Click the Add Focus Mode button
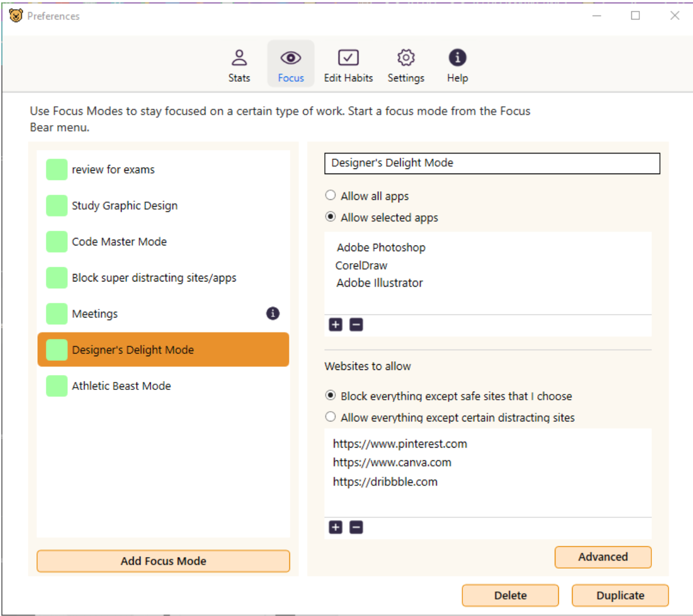 pyautogui.click(x=163, y=561)
